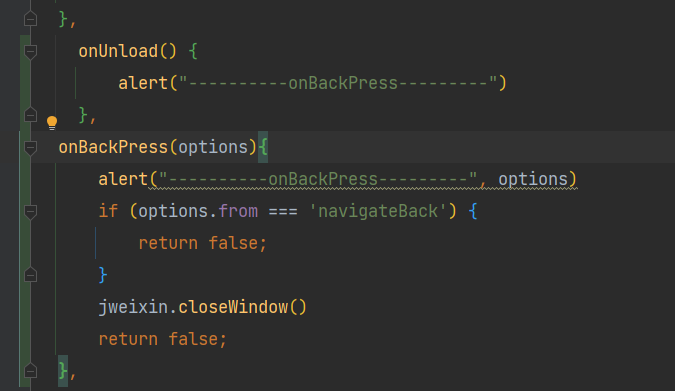675x391 pixels.
Task: Place cursor on 'return false;' inside if block
Action: pos(202,243)
